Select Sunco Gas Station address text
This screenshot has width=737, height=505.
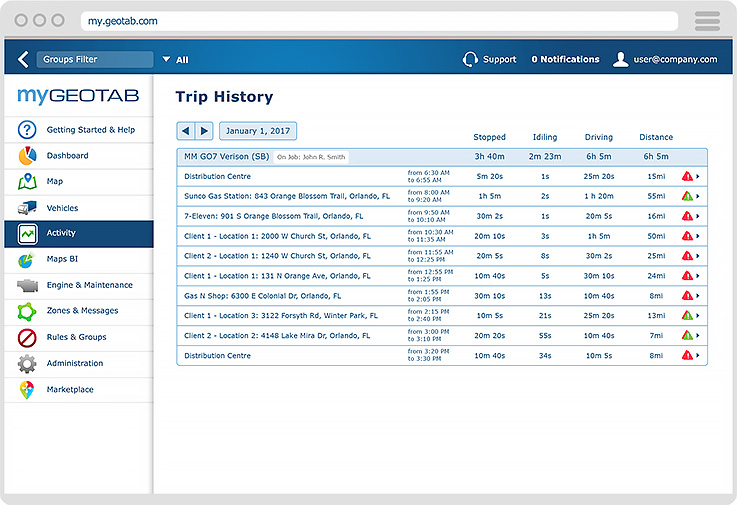287,196
